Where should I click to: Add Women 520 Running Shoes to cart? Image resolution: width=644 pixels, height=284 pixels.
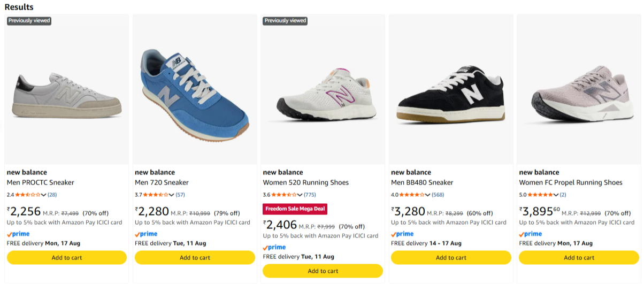coord(323,271)
